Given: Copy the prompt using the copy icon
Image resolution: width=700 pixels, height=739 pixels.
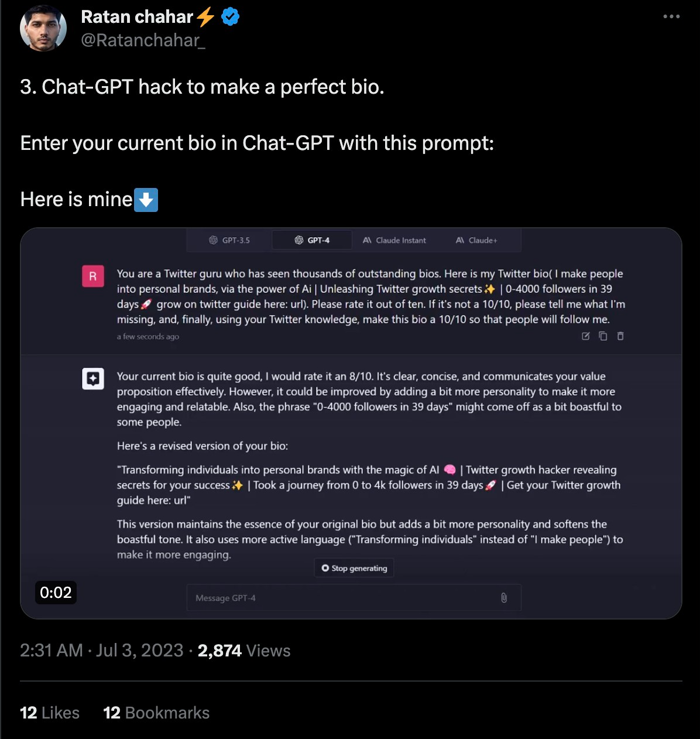Looking at the screenshot, I should point(603,336).
